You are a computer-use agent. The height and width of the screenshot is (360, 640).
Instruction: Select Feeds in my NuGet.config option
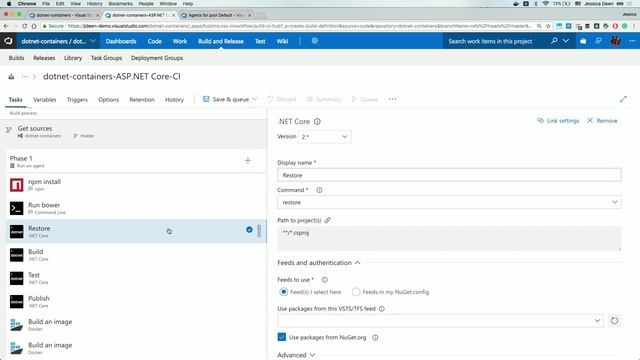tap(356, 292)
